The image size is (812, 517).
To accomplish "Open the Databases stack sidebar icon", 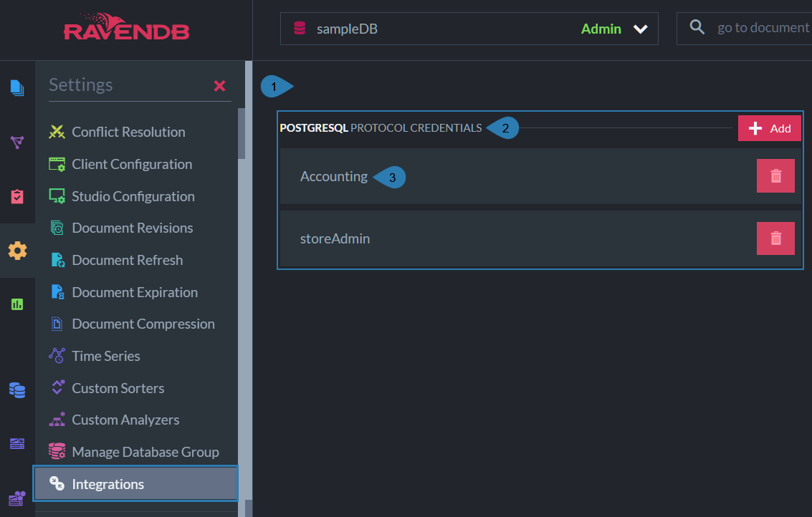I will [17, 390].
